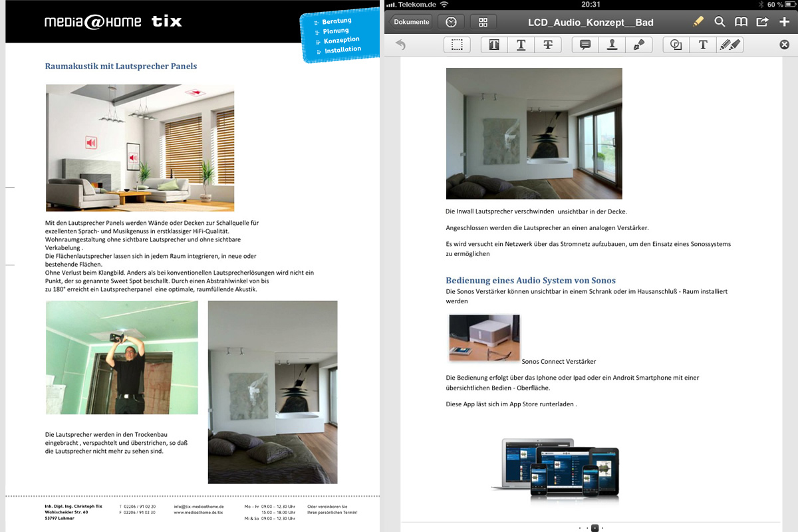The image size is (798, 532).
Task: Select the underline text tool
Action: point(521,45)
